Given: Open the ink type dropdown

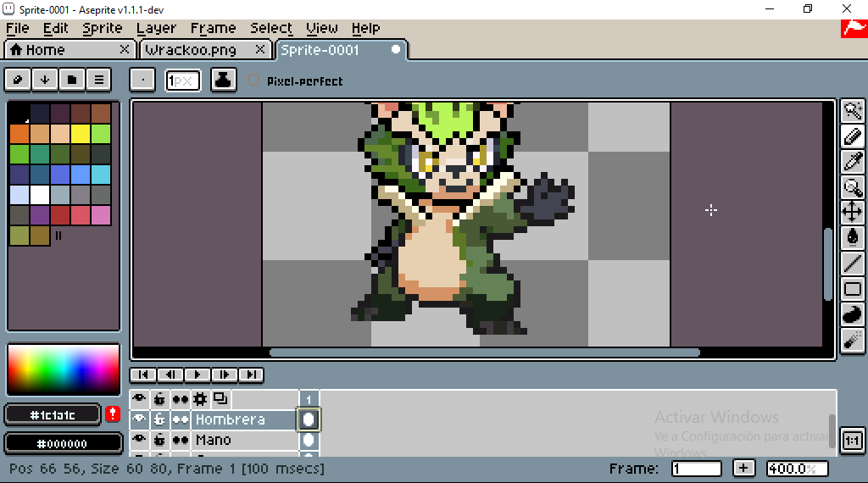Looking at the screenshot, I should tap(224, 80).
